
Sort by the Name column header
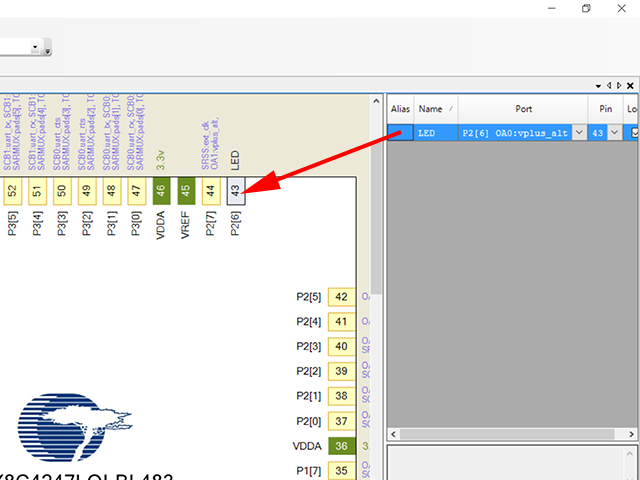[x=436, y=109]
